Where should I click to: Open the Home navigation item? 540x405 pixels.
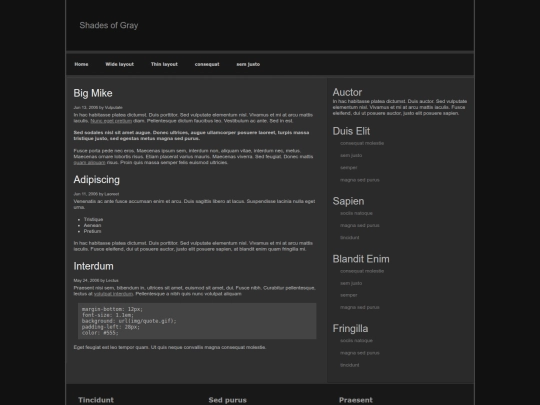(81, 64)
